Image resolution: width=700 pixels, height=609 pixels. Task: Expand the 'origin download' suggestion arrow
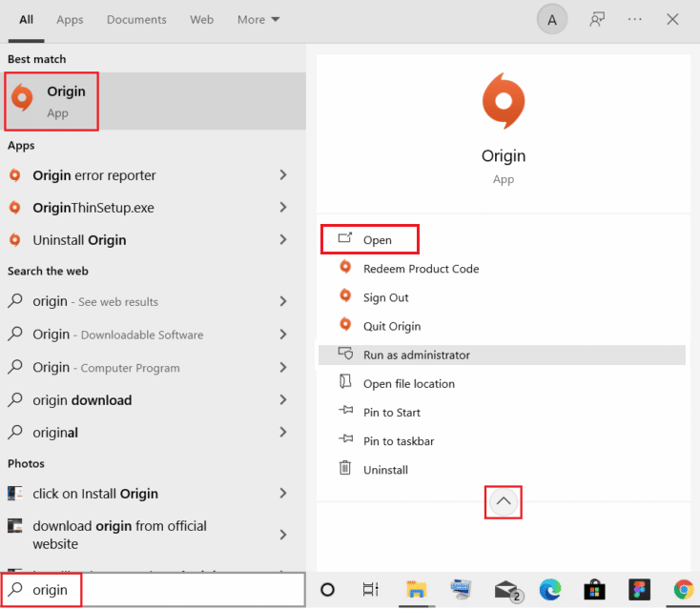[x=283, y=400]
